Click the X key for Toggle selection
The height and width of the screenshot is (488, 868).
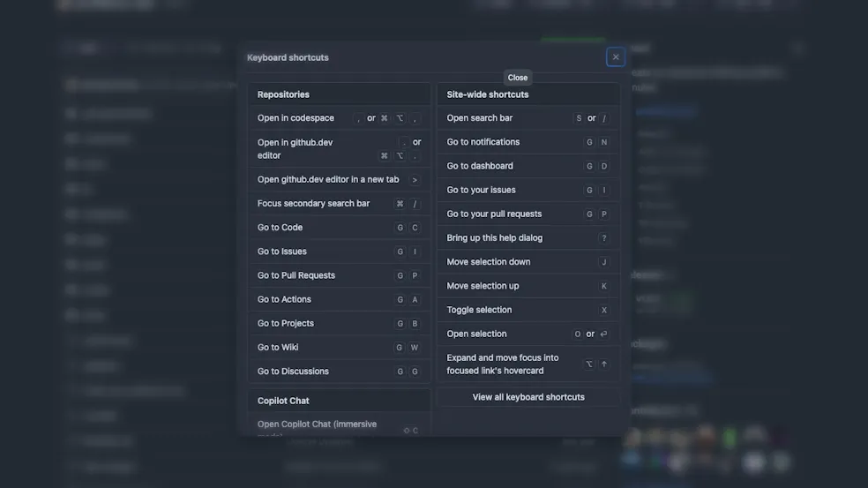pyautogui.click(x=604, y=311)
